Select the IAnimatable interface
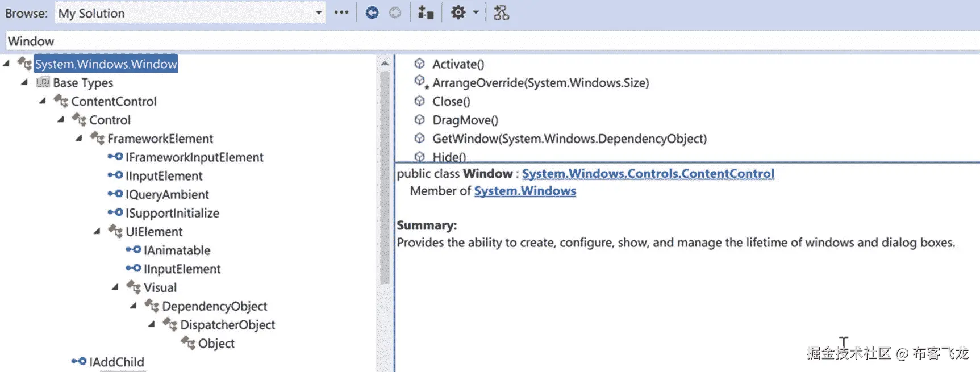This screenshot has height=372, width=980. (x=177, y=250)
